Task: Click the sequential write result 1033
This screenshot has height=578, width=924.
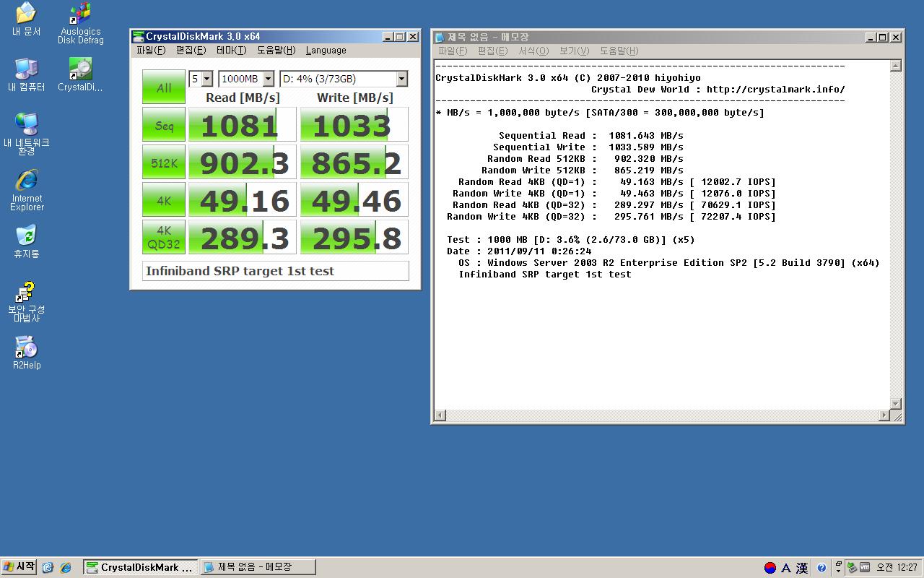Action: click(x=354, y=124)
